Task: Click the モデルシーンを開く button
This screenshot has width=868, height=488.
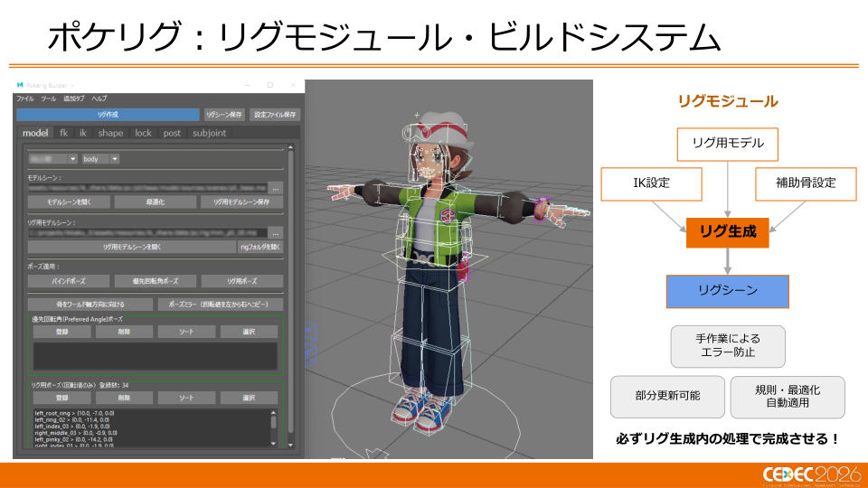Action: (69, 202)
